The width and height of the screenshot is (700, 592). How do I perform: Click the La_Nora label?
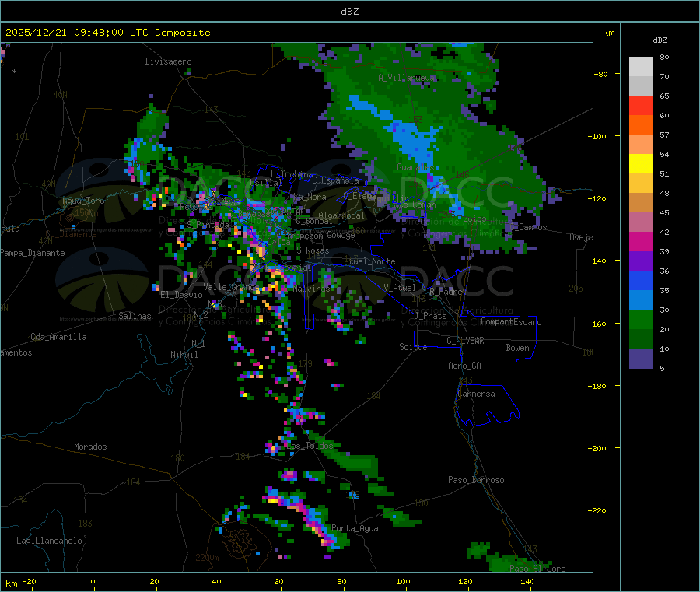[x=310, y=198]
